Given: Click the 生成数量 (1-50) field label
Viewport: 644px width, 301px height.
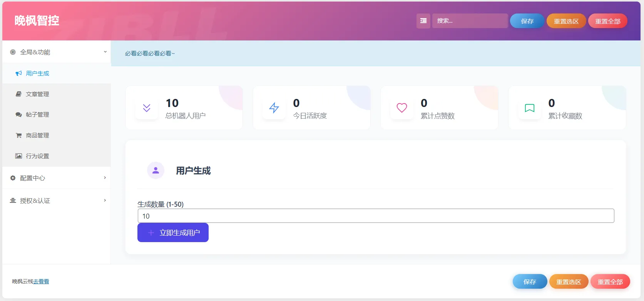Looking at the screenshot, I should (x=161, y=204).
